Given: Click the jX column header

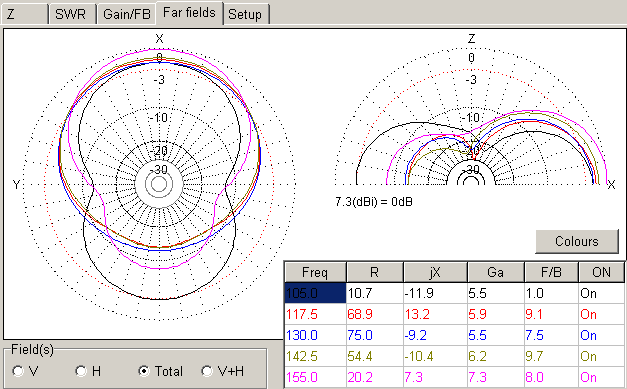Looking at the screenshot, I should [435, 272].
